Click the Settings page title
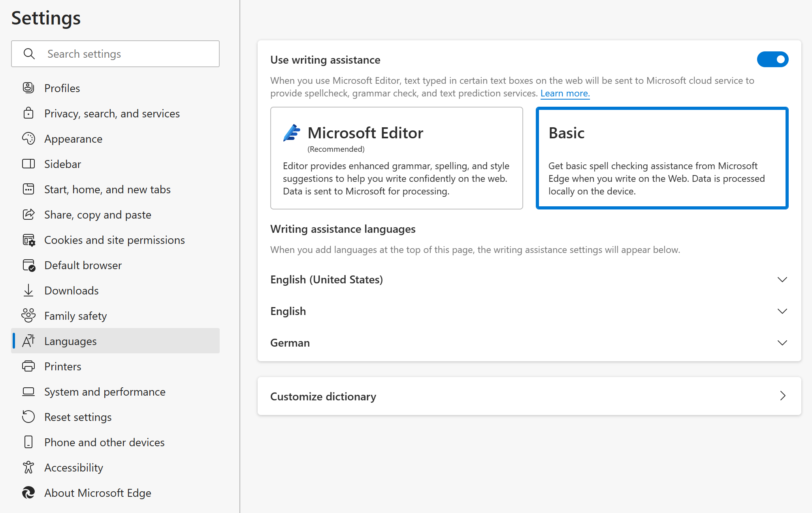This screenshot has width=812, height=513. coord(46,18)
